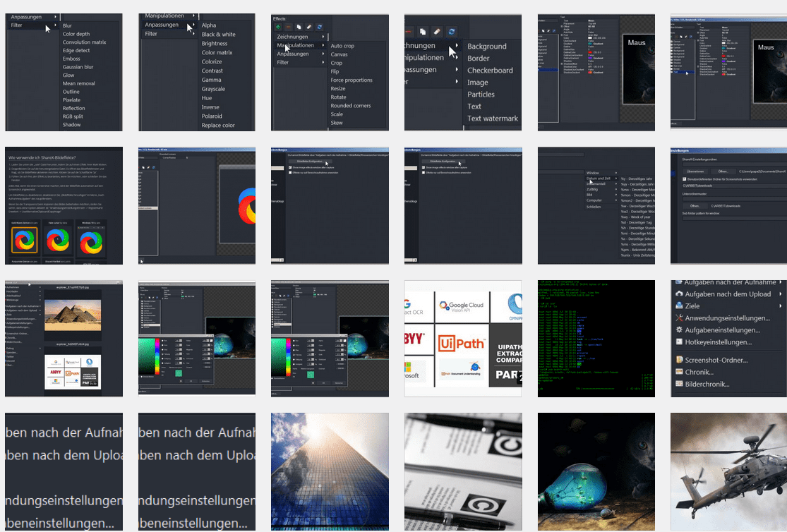Open the skyscraper with sunlight photo thumbnail
The width and height of the screenshot is (787, 532).
(330, 471)
